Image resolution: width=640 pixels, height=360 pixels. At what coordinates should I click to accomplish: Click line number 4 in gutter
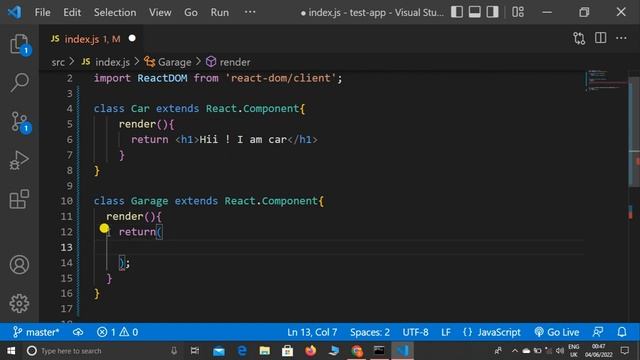tap(69, 109)
